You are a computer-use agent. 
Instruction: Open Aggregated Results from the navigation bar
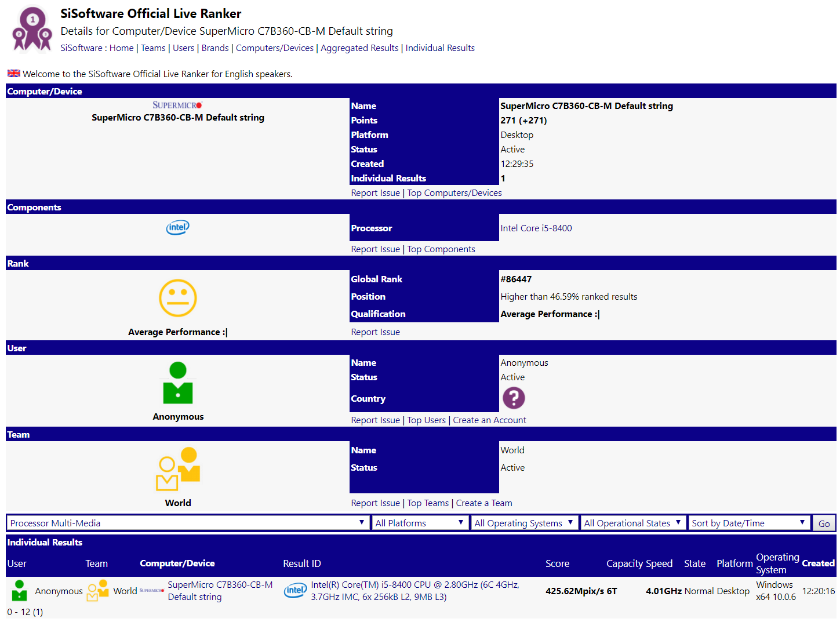(x=359, y=48)
